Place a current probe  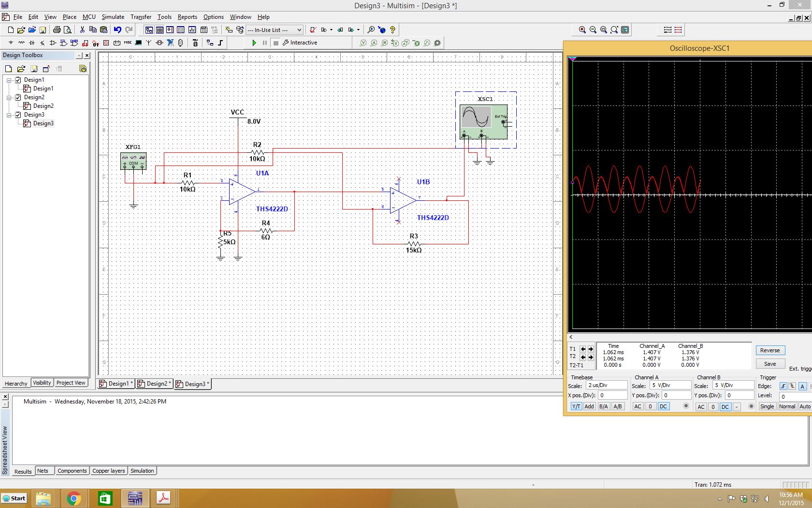click(374, 43)
